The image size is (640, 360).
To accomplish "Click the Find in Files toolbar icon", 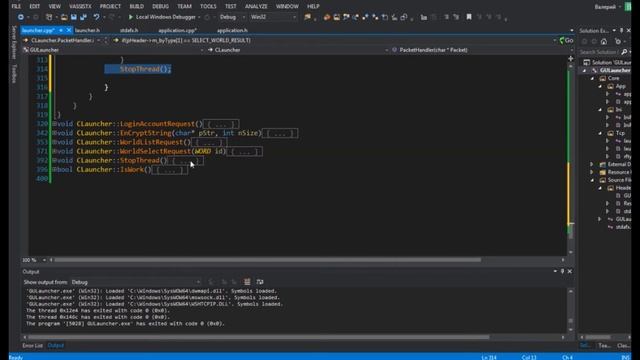I will (x=307, y=17).
